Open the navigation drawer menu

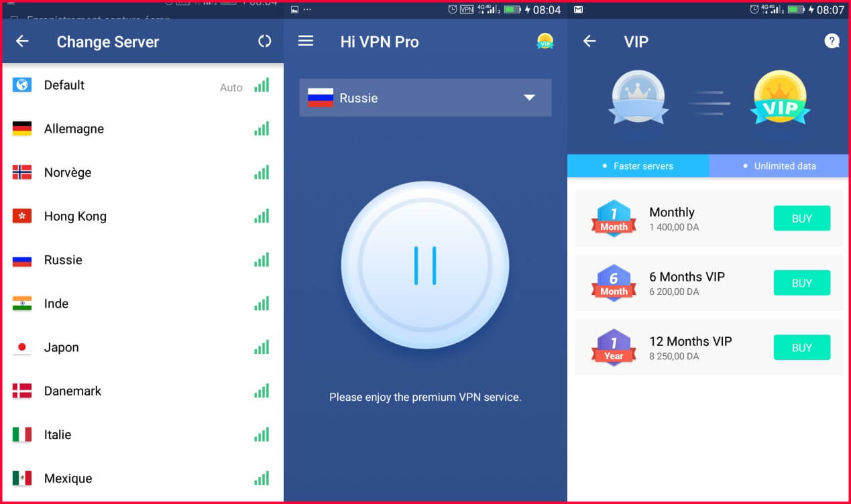click(306, 41)
